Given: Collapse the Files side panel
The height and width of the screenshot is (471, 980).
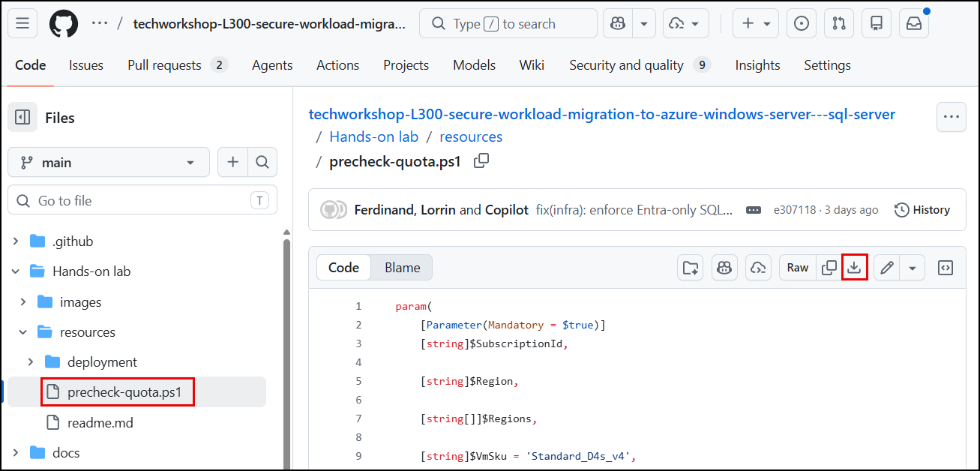Looking at the screenshot, I should point(22,118).
